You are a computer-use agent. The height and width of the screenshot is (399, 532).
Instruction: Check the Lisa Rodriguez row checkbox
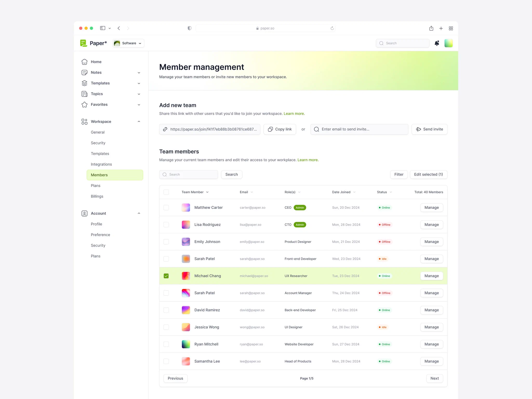click(x=166, y=225)
